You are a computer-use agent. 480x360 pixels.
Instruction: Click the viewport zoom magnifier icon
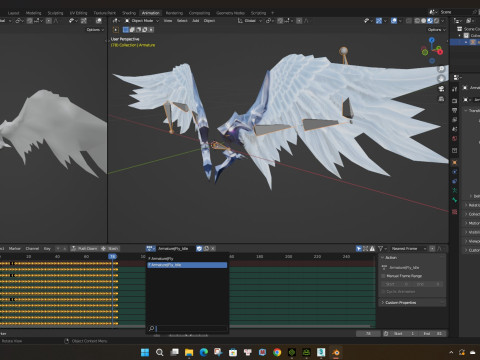(x=441, y=69)
